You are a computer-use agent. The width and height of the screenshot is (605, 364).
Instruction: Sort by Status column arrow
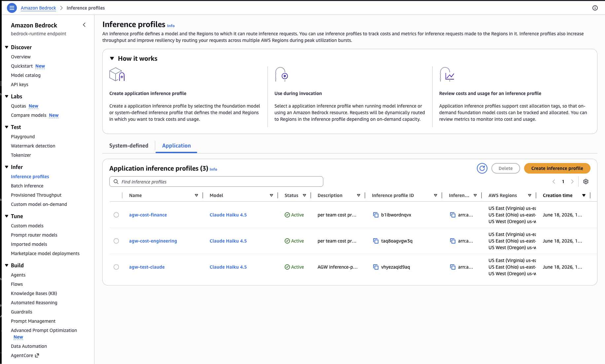[x=304, y=195]
